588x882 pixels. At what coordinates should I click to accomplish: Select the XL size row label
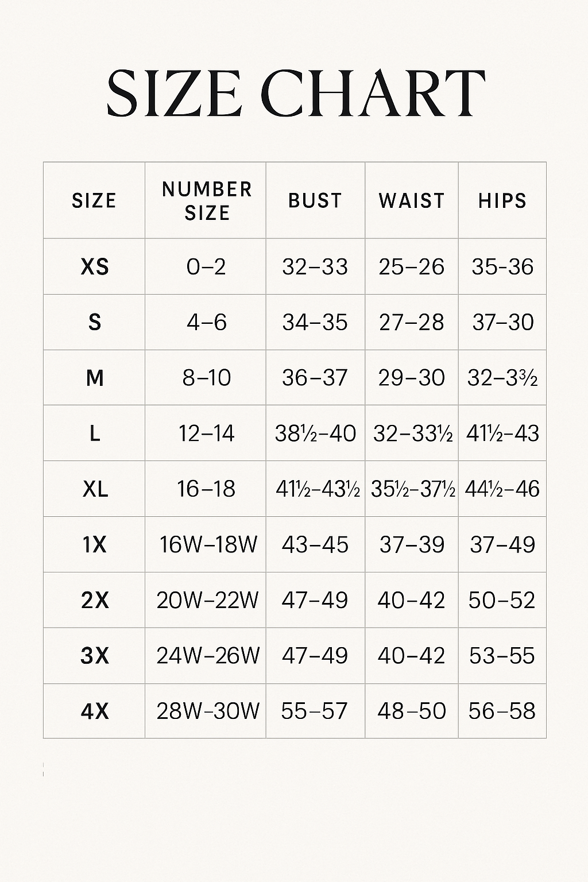pos(95,489)
